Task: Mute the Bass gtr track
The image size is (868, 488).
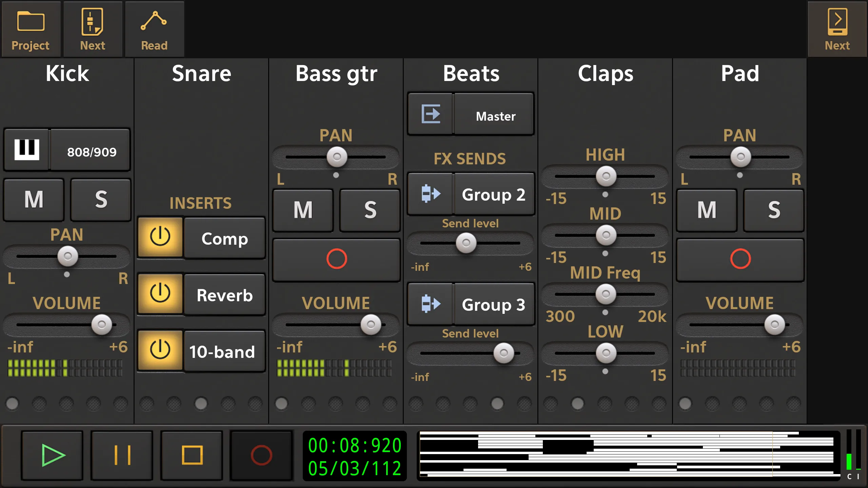Action: 303,210
